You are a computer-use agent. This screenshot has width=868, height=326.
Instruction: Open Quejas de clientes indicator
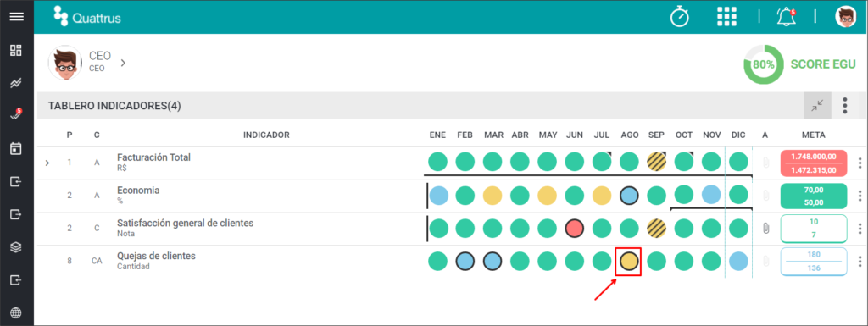[156, 257]
